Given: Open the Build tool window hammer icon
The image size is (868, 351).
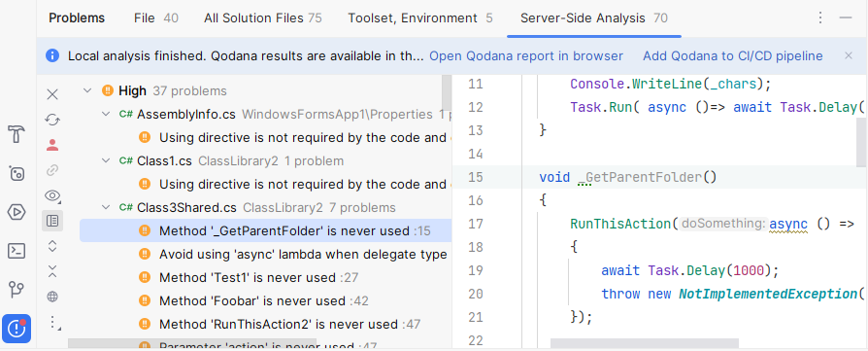Looking at the screenshot, I should click(x=17, y=134).
